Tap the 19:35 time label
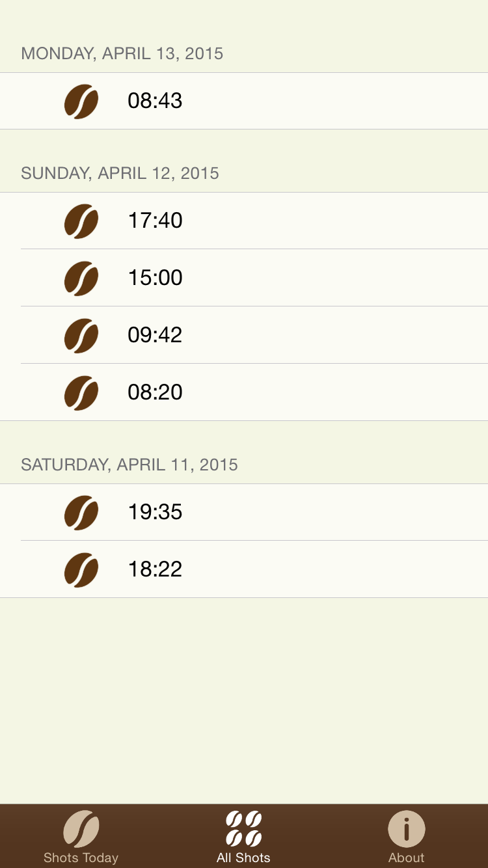This screenshot has height=868, width=488. click(155, 512)
